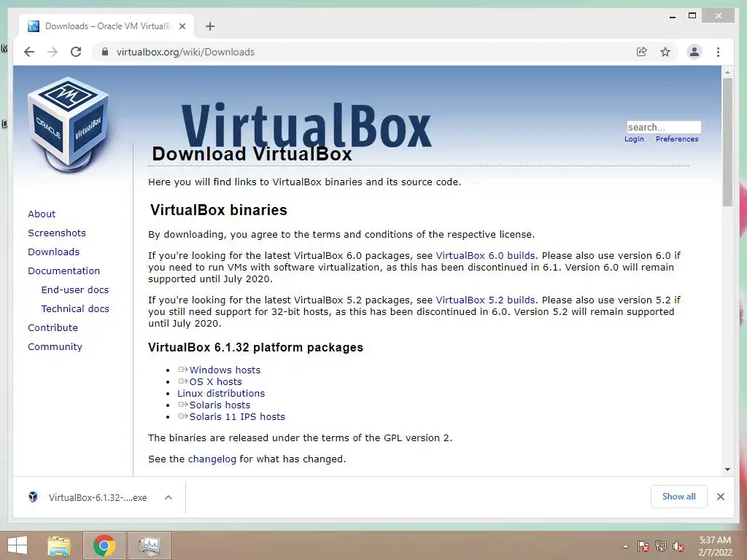747x560 pixels.
Task: Click the padlock site info icon
Action: click(x=105, y=52)
